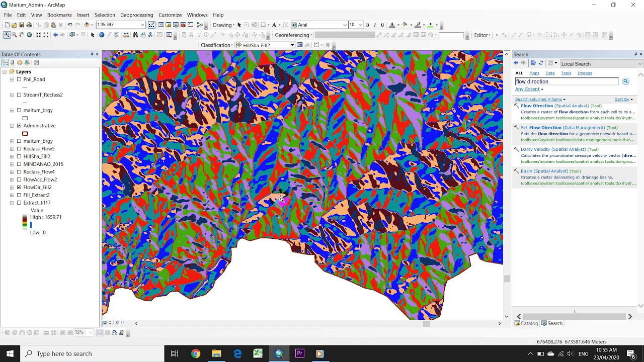The width and height of the screenshot is (644, 362).
Task: Open the Bookmarks menu
Action: [x=59, y=15]
